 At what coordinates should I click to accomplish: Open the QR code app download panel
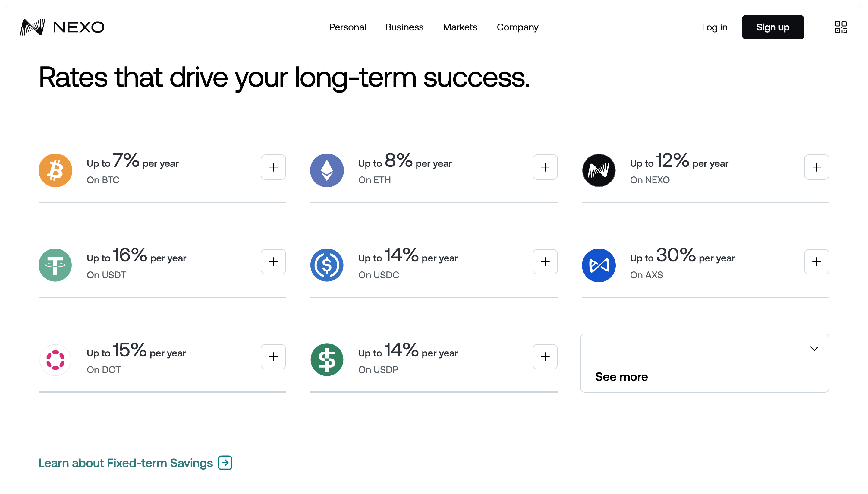tap(841, 27)
